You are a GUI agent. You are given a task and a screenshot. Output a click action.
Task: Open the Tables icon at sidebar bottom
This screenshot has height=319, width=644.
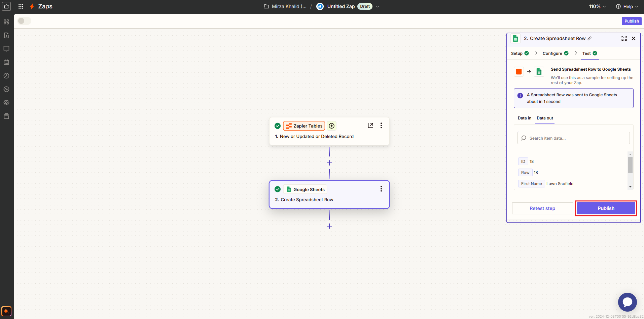[x=6, y=116]
